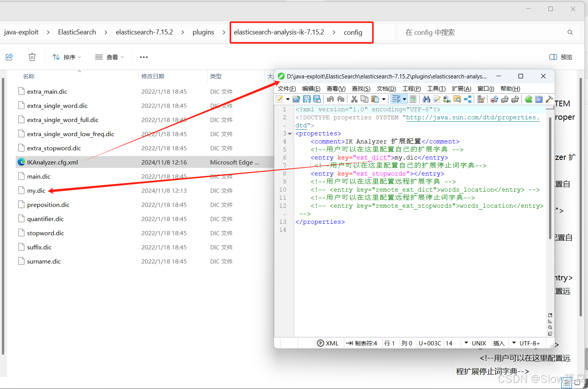Screen dimensions: 588x389
Task: Click the Replace (ab→ac) icon
Action: pyautogui.click(x=447, y=99)
